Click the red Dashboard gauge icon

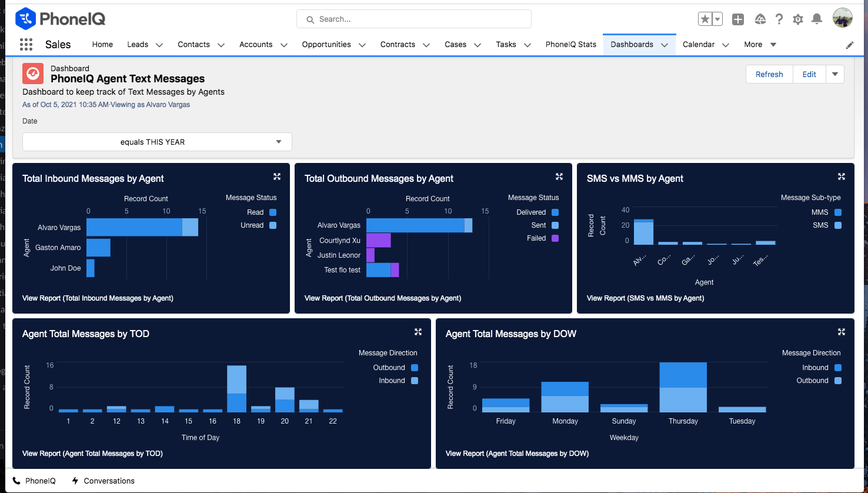[x=33, y=74]
